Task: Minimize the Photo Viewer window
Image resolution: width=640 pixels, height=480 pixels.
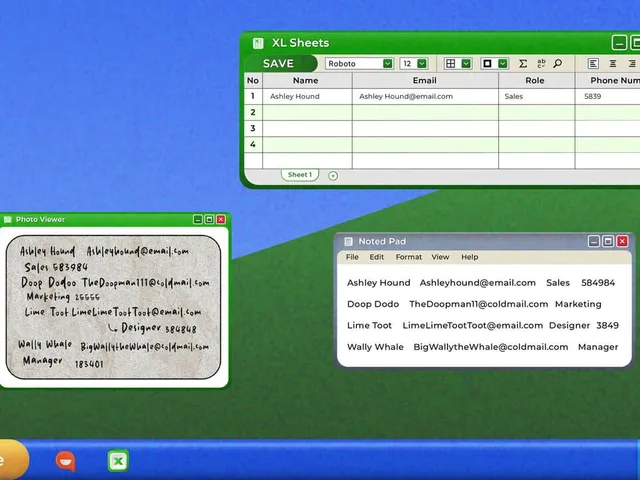Action: [198, 220]
